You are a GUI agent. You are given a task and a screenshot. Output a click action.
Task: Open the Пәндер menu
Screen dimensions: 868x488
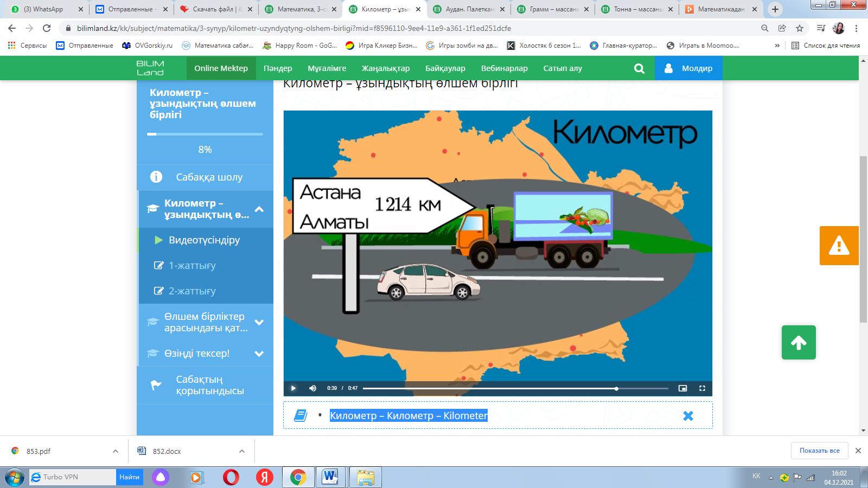[x=278, y=68]
